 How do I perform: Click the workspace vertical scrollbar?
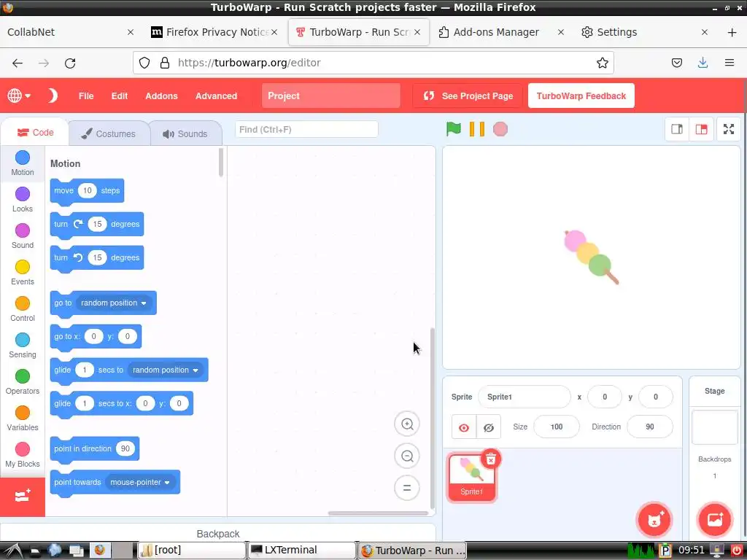click(x=432, y=418)
